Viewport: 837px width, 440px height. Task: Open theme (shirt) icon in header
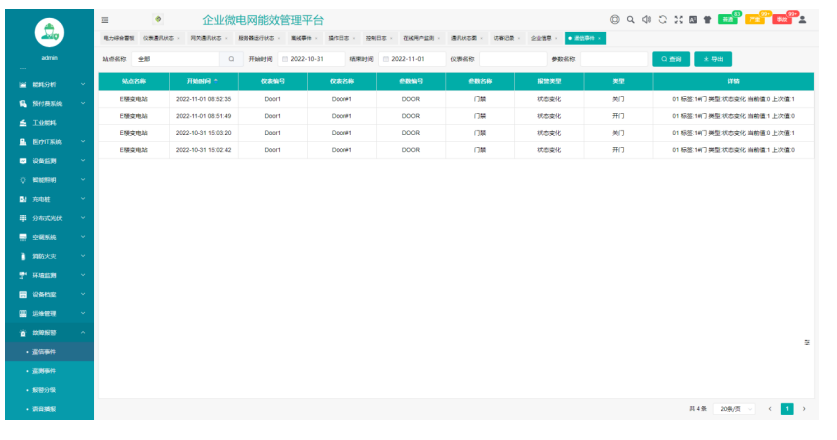[707, 20]
